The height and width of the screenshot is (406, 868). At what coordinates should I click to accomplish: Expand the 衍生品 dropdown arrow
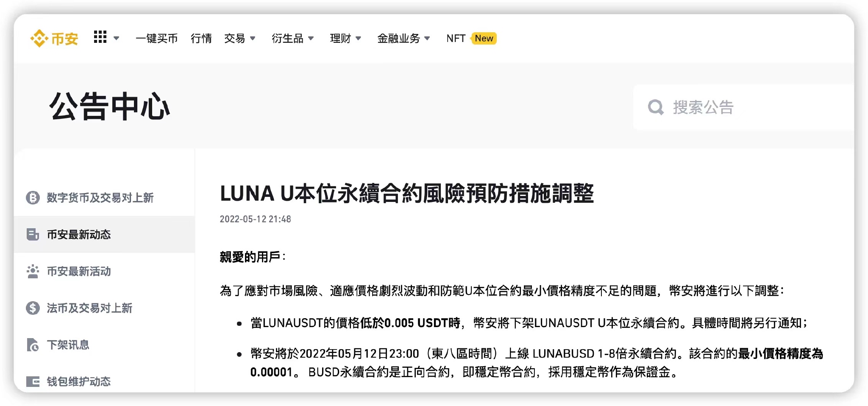coord(311,39)
